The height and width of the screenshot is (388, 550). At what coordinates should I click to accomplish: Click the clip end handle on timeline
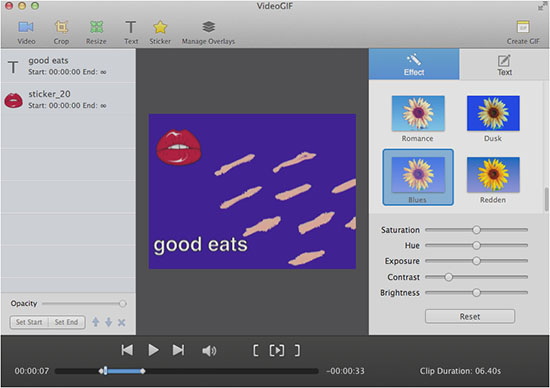(x=143, y=371)
